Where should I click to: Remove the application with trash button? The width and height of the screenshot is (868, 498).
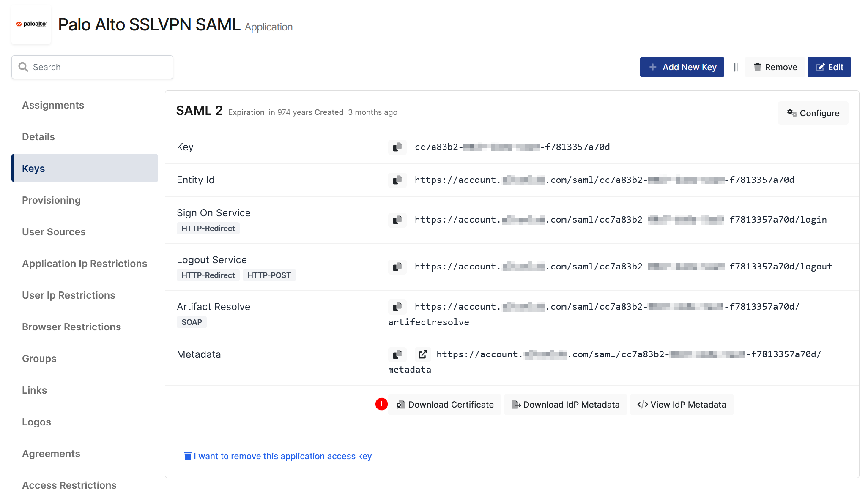tap(775, 67)
